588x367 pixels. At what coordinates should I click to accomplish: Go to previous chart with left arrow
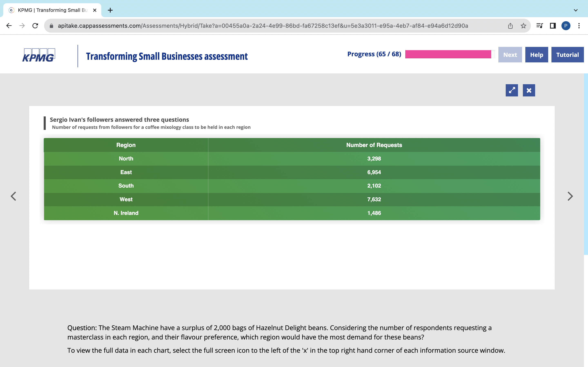pos(13,196)
